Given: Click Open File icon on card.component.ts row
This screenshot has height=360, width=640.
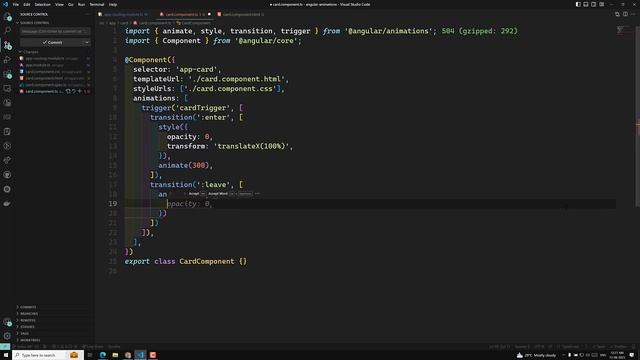Looking at the screenshot, I should coord(68,91).
